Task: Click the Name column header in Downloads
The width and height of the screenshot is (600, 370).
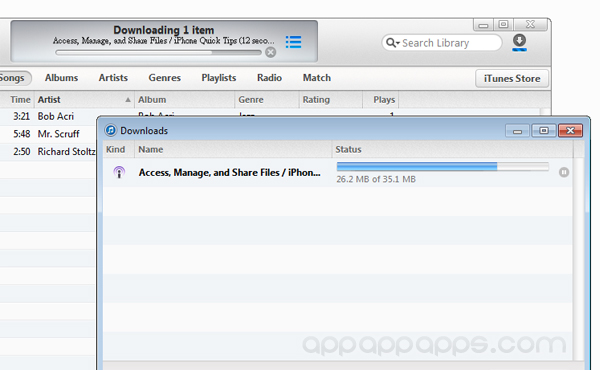Action: 233,149
